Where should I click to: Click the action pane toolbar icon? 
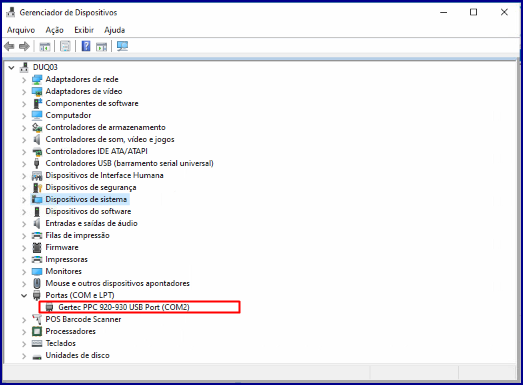(101, 46)
